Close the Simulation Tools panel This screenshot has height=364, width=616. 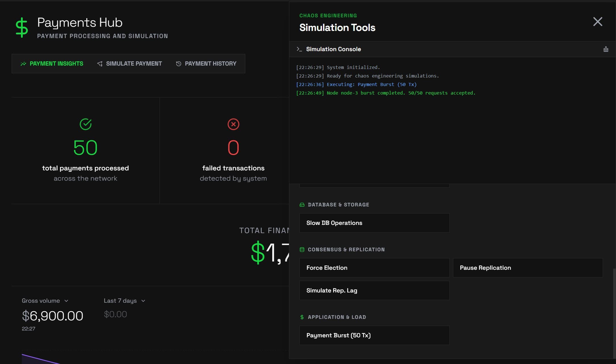(x=598, y=22)
